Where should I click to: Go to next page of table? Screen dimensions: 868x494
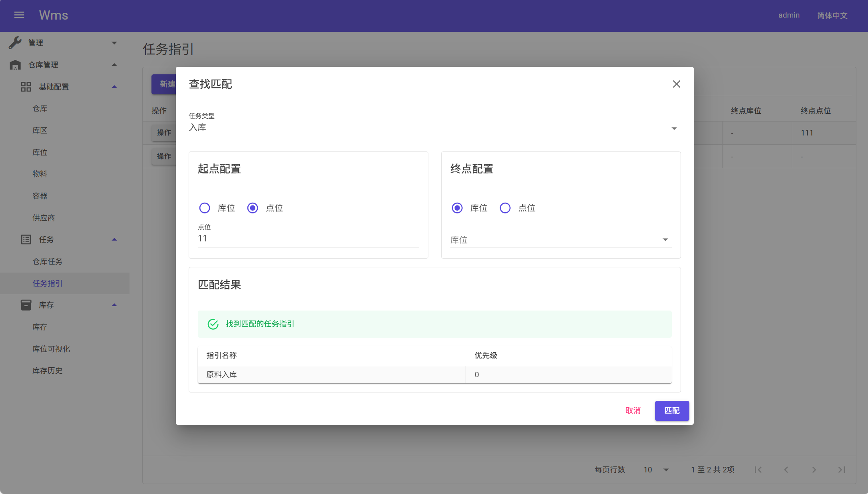[x=814, y=470]
